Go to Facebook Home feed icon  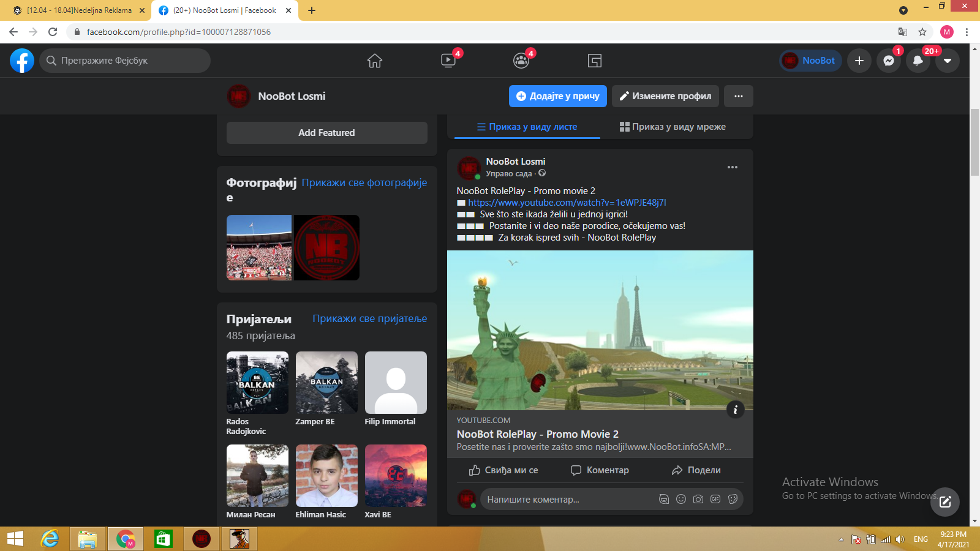click(x=375, y=61)
